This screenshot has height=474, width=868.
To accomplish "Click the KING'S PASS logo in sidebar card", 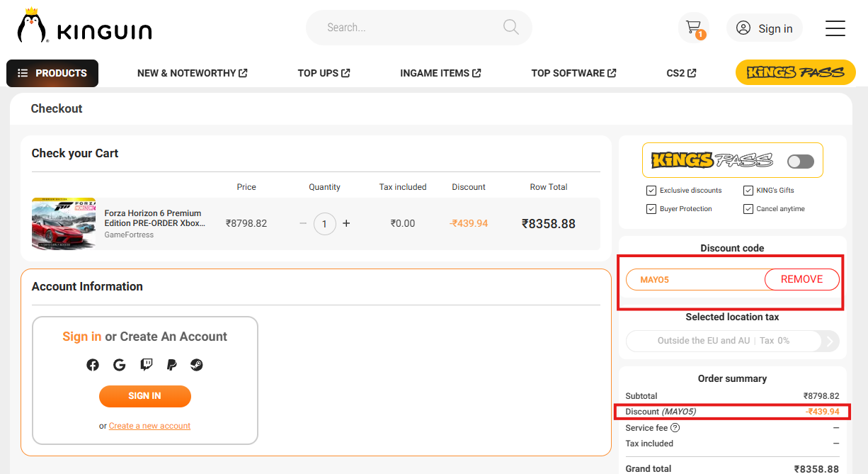I will click(712, 160).
